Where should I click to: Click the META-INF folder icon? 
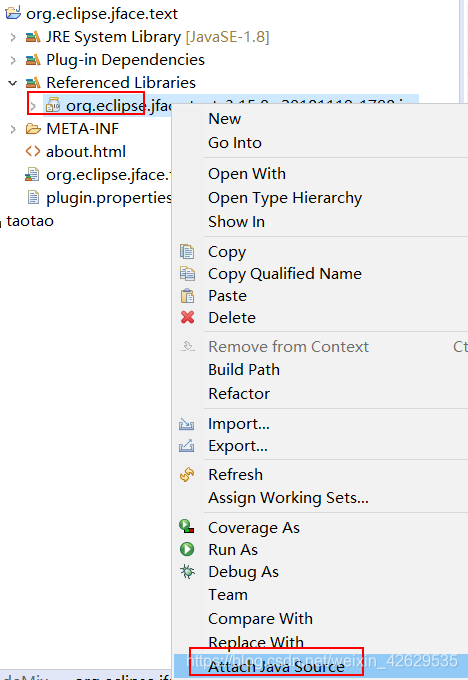(33, 129)
